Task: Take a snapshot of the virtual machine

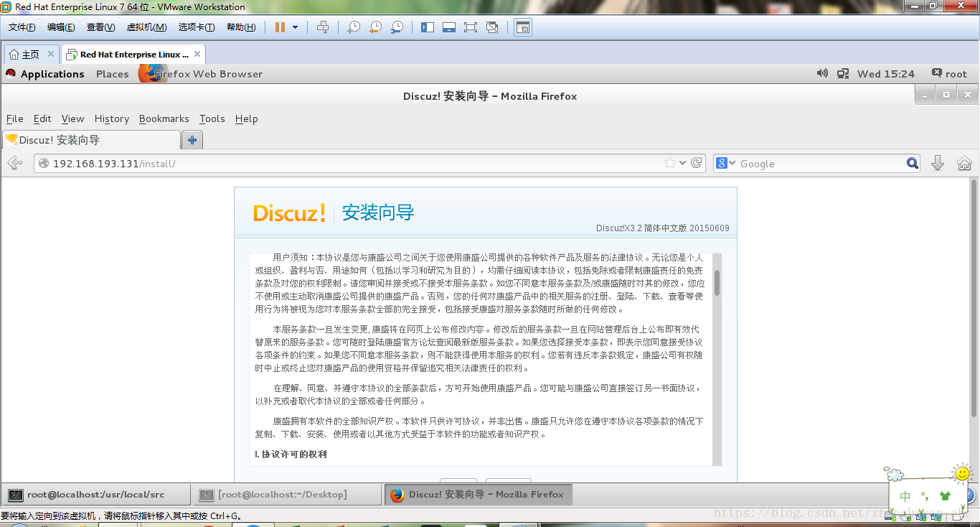Action: click(354, 27)
